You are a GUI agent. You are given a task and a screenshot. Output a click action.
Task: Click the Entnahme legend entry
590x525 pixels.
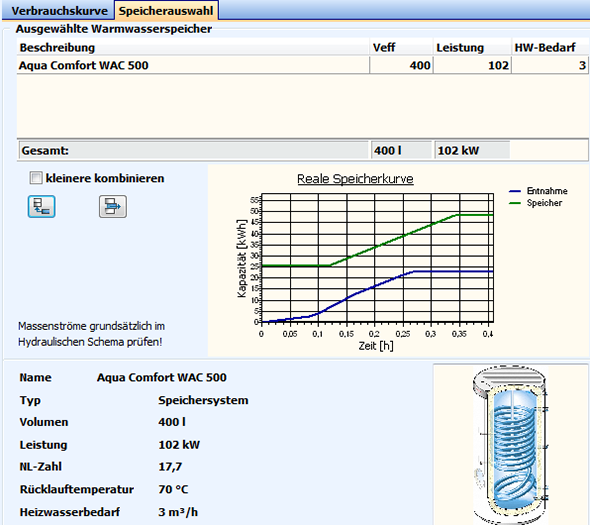point(538,191)
